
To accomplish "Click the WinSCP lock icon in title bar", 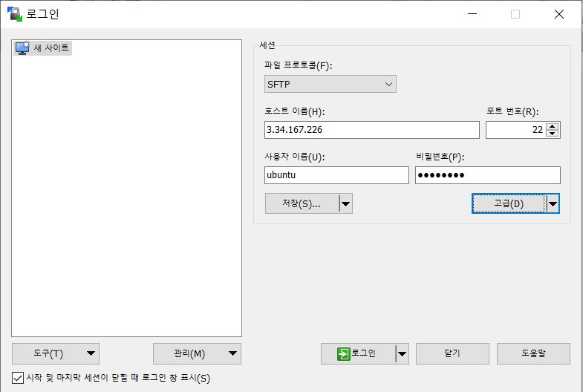I will [x=15, y=14].
